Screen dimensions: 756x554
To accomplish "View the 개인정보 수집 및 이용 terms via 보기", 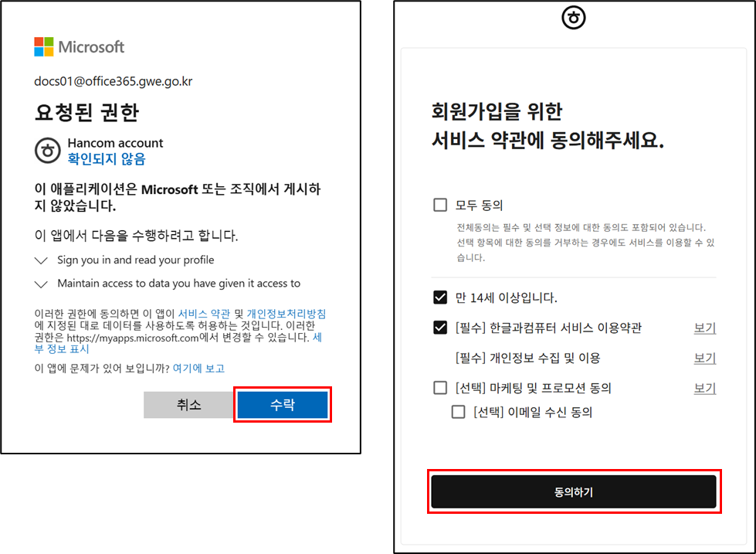I will click(705, 358).
